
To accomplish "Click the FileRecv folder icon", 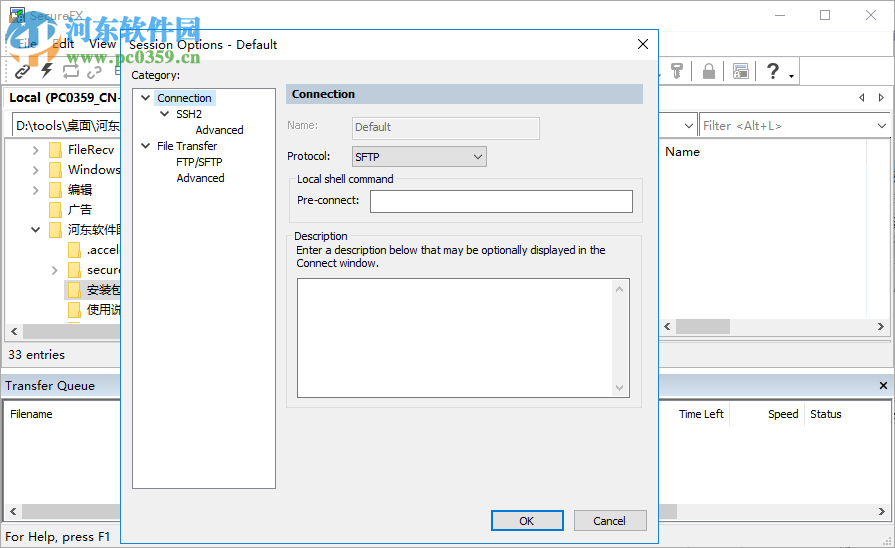I will click(55, 150).
